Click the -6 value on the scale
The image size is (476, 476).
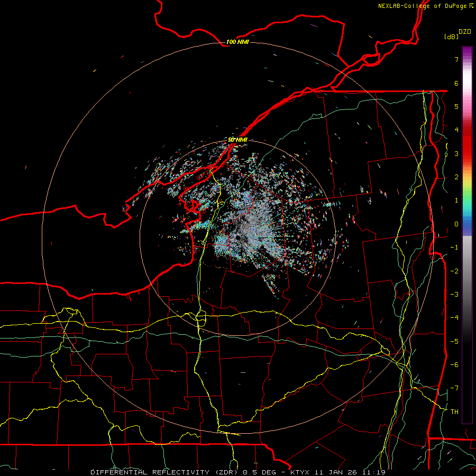tap(454, 365)
